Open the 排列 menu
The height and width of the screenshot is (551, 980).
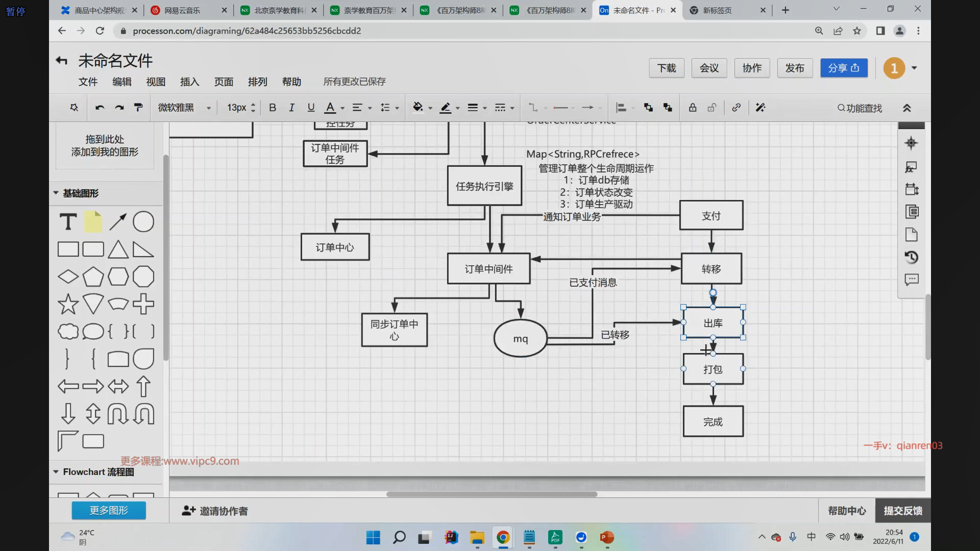point(257,82)
